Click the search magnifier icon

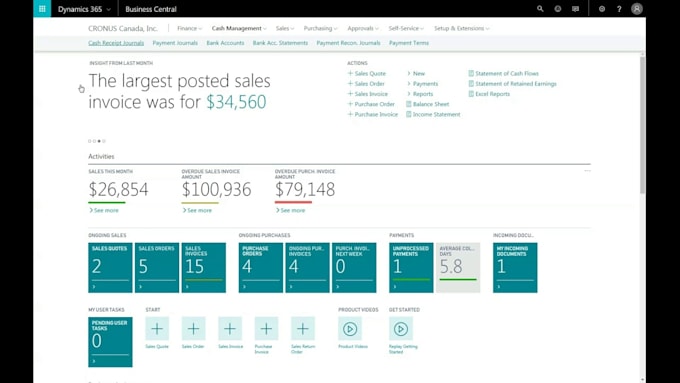coord(540,9)
